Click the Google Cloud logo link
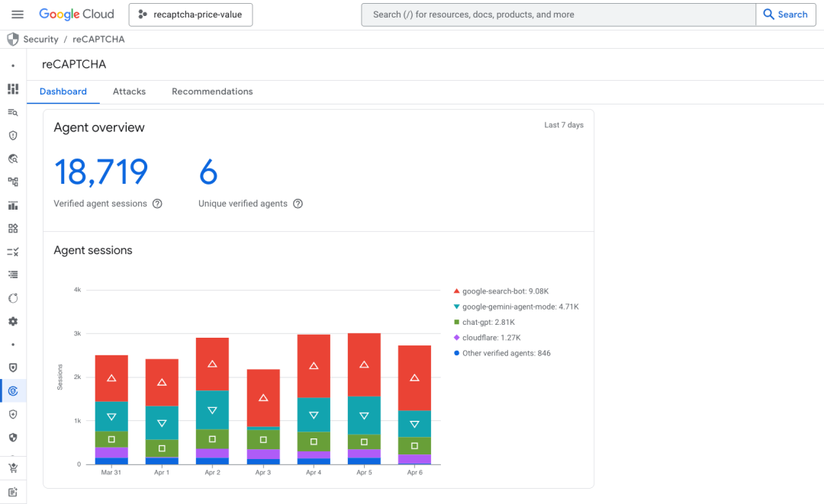Screen dimensions: 824x504 76,14
